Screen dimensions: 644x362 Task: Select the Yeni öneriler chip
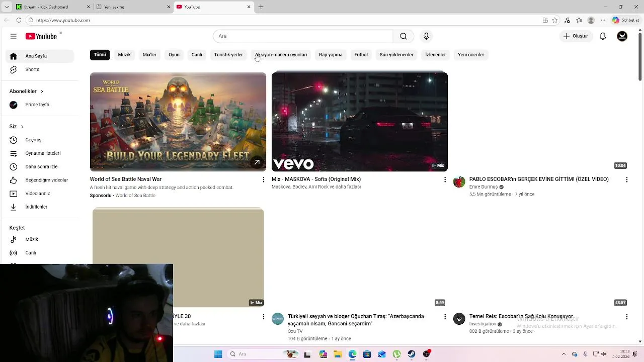[x=471, y=55]
